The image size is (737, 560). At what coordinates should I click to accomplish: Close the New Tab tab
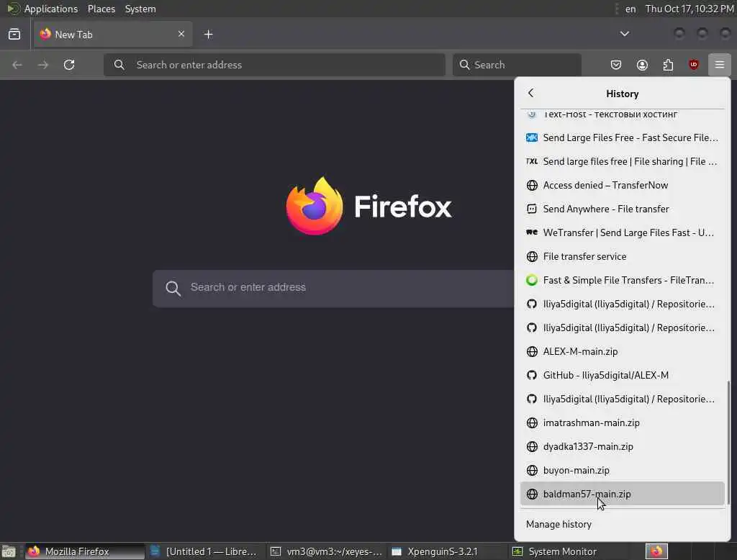click(x=181, y=34)
